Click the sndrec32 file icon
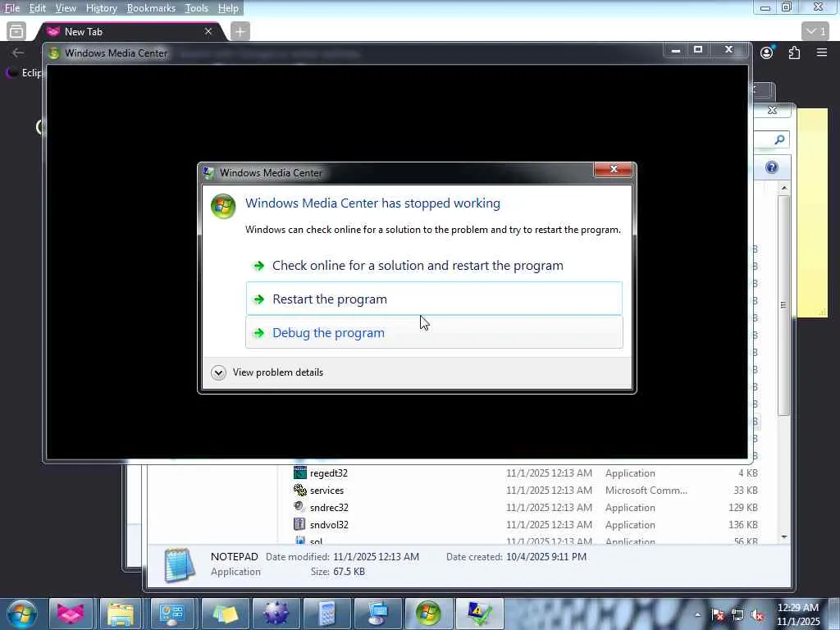The width and height of the screenshot is (840, 630). [x=300, y=507]
